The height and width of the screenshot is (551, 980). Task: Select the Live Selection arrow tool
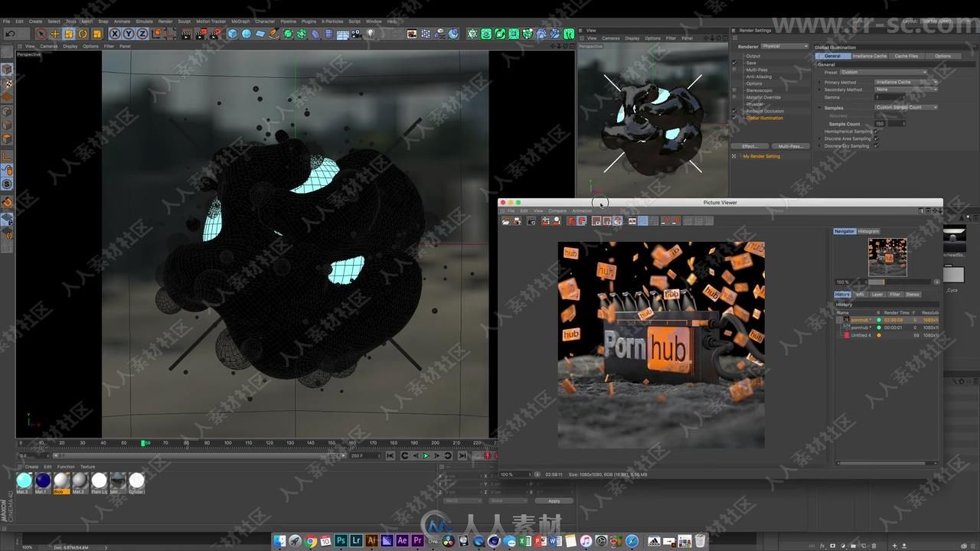tap(41, 34)
